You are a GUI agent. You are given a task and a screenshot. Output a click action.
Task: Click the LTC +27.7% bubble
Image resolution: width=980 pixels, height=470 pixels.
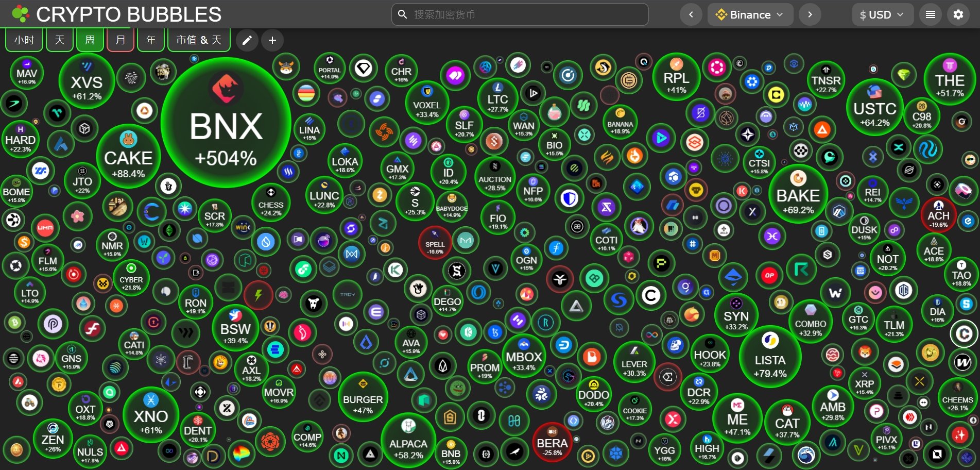coord(498,98)
